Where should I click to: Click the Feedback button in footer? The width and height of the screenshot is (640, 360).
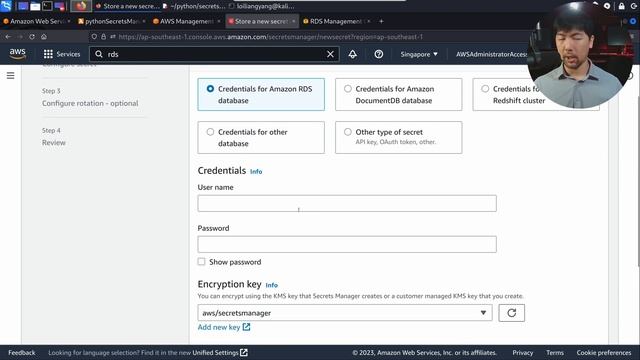22,353
